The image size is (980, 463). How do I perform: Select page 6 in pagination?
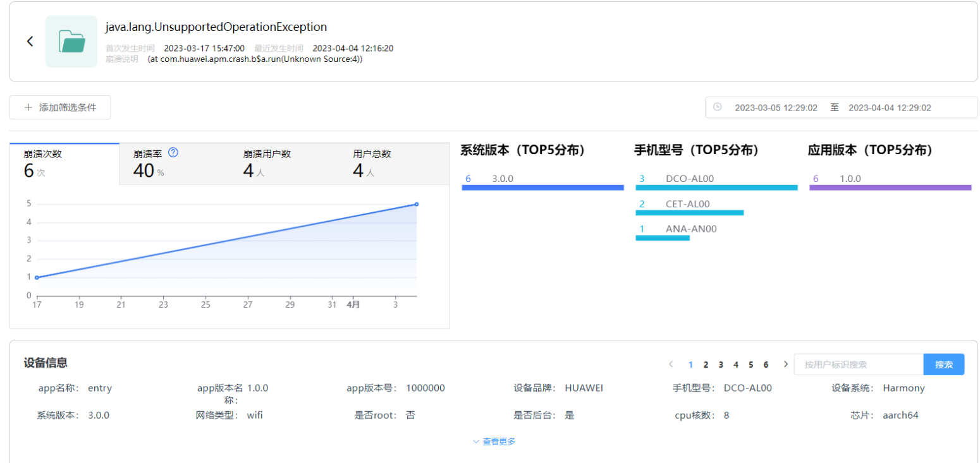click(766, 364)
